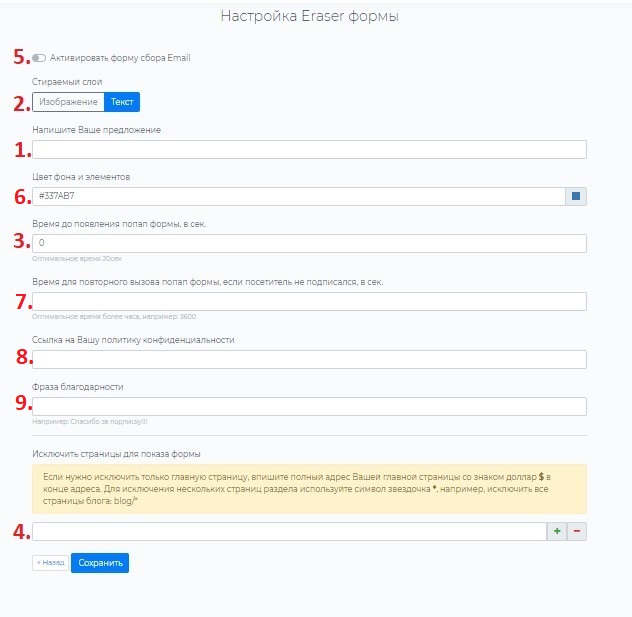Click the 'Ссылка на Вашу политику конфиденциальности' label
The image size is (632, 617).
pos(133,340)
